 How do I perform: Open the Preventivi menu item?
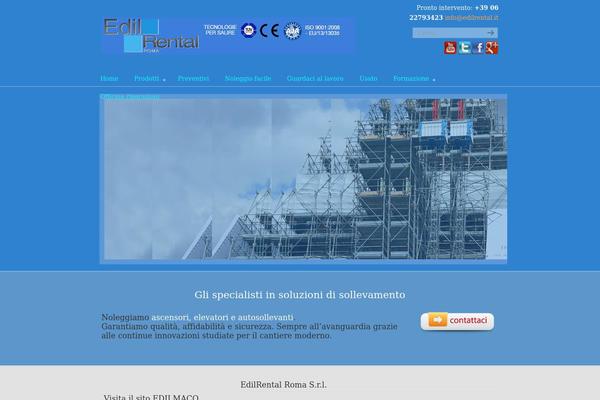(193, 78)
